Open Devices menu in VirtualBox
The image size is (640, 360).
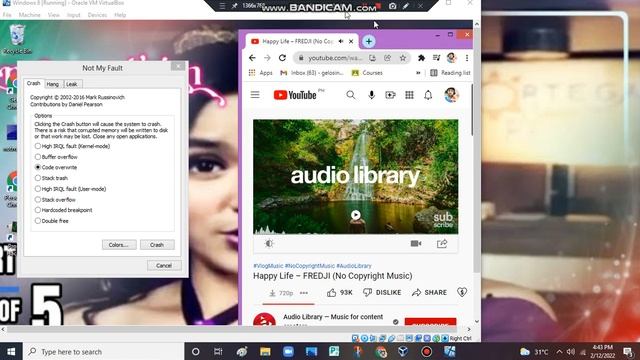pos(97,15)
